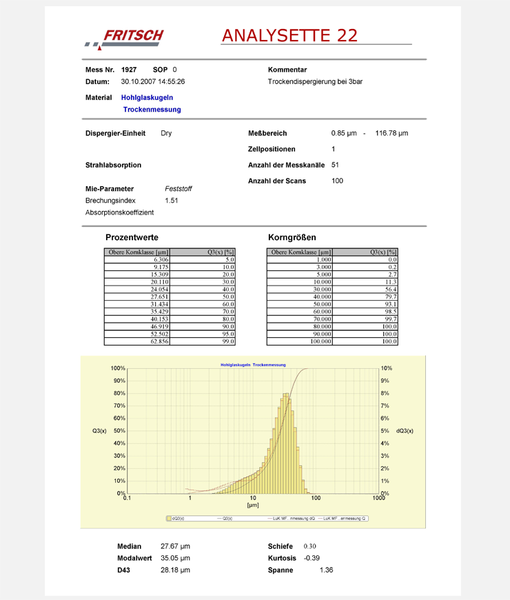The image size is (510, 600).
Task: Click the Kommentar heading
Action: pos(287,70)
